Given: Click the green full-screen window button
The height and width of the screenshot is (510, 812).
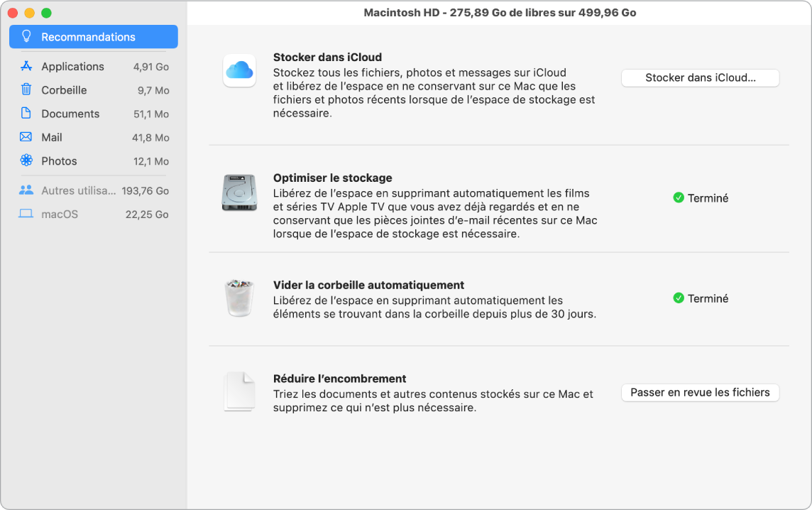Looking at the screenshot, I should 46,13.
